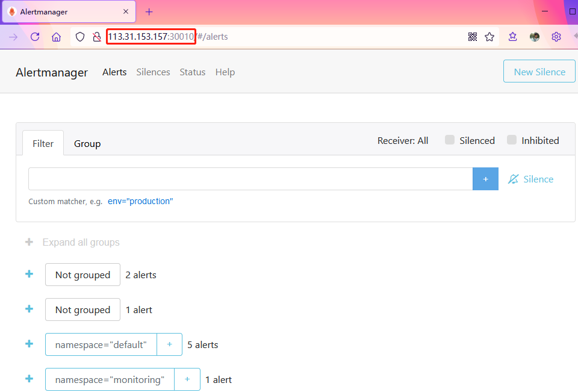Viewport: 578px width, 392px height.
Task: Expand the namespace="monitoring" alert group
Action: tap(29, 379)
